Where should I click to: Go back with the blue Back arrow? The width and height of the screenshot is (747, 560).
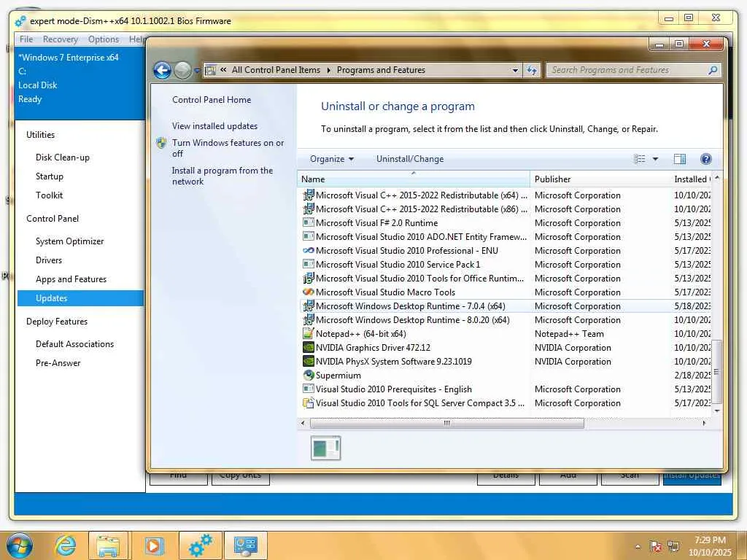click(162, 71)
